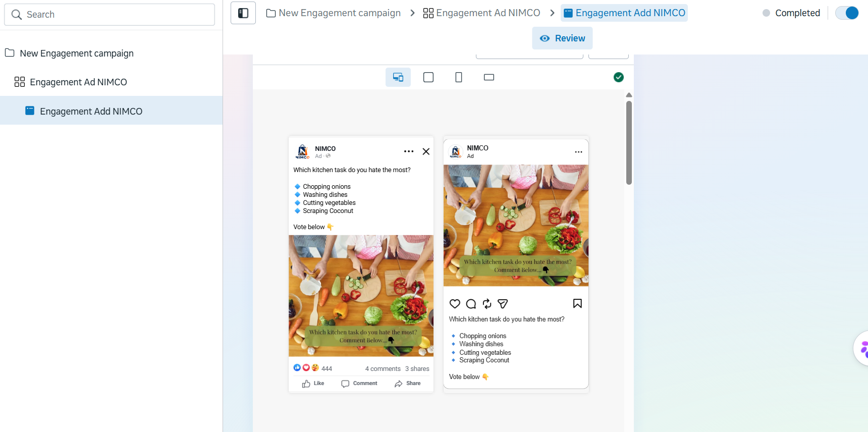Click Instagram repost arrows icon
This screenshot has width=868, height=432.
coord(487,304)
